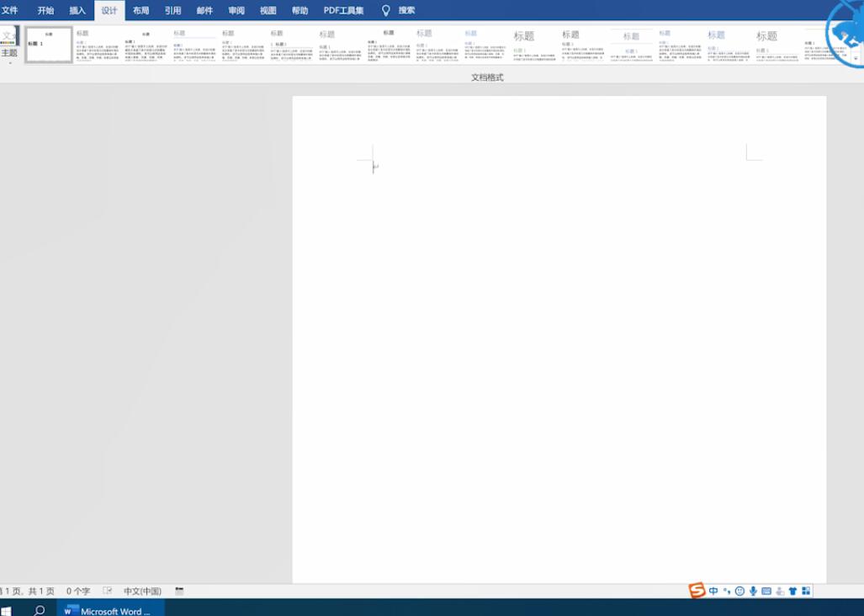Toggle Sogou punctuation mode icon

(727, 592)
